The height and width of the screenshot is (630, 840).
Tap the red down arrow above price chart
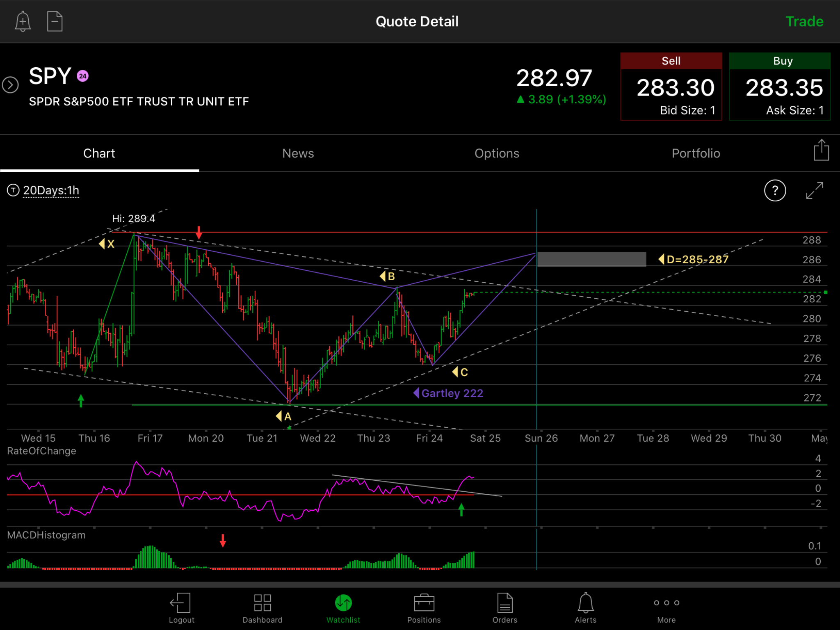(199, 233)
